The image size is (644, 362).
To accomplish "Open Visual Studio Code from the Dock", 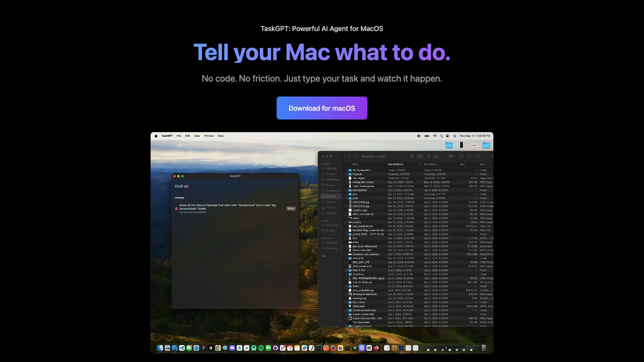I will (x=182, y=348).
